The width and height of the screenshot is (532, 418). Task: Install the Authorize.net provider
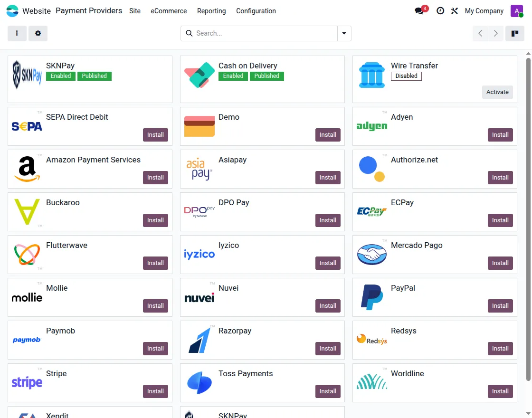[500, 178]
